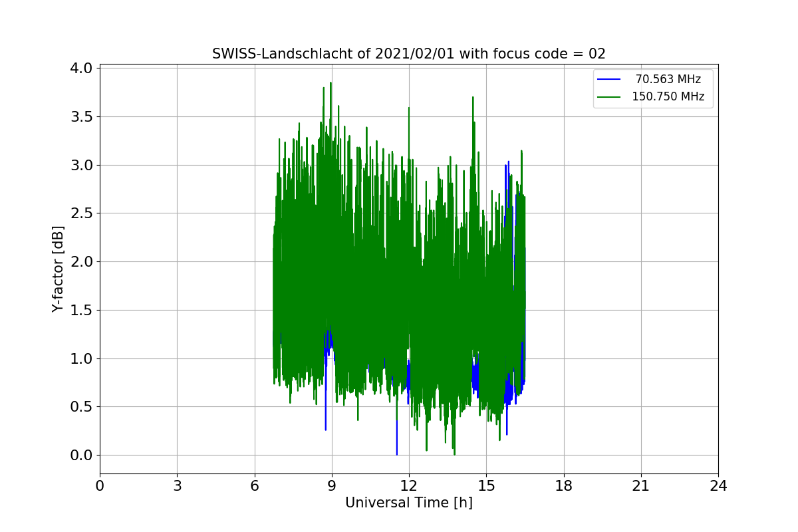Screen dimensions: 798x532
Task: Click the y-axis tick label 4.0
Action: point(82,68)
